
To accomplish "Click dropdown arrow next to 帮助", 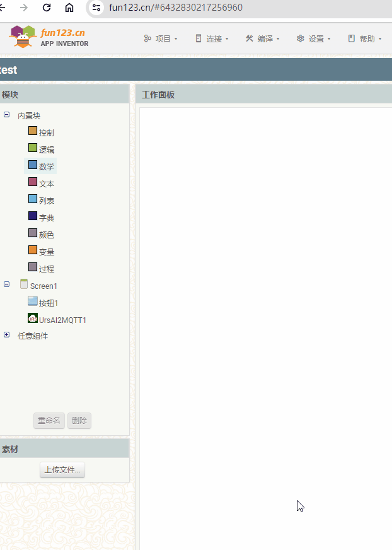I will (x=380, y=39).
